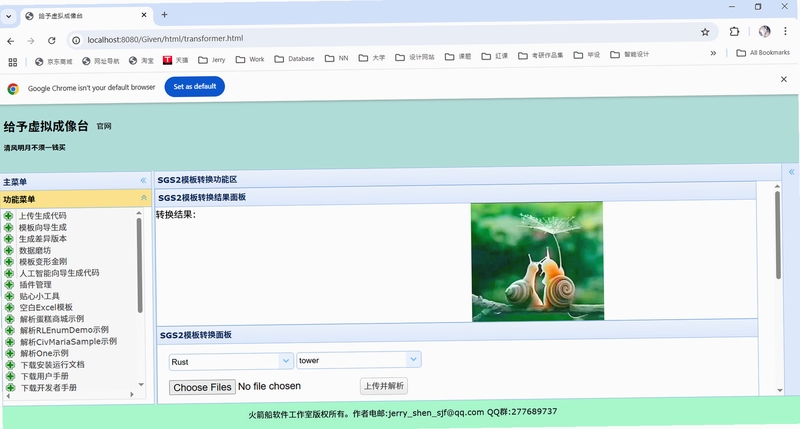The height and width of the screenshot is (429, 800).
Task: Go back with the browser back arrow
Action: click(11, 41)
